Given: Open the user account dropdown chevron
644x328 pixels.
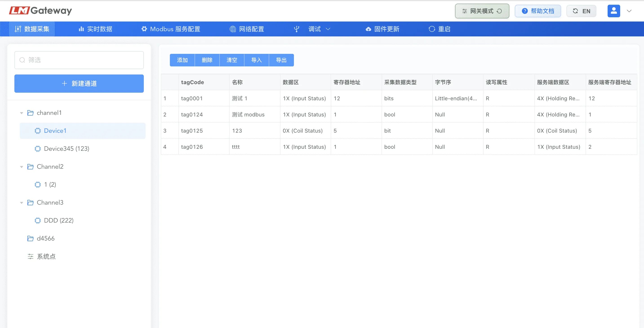Looking at the screenshot, I should pyautogui.click(x=629, y=11).
